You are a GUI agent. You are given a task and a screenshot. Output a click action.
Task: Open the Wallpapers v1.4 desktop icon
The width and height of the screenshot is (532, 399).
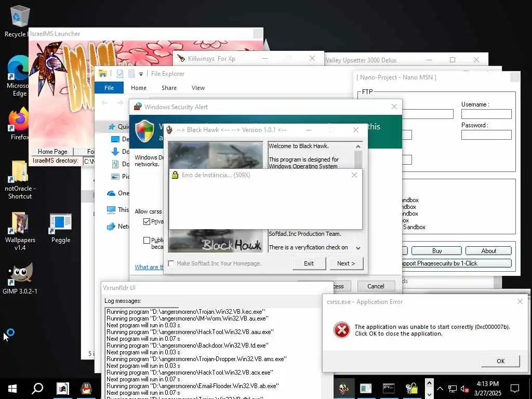[19, 223]
